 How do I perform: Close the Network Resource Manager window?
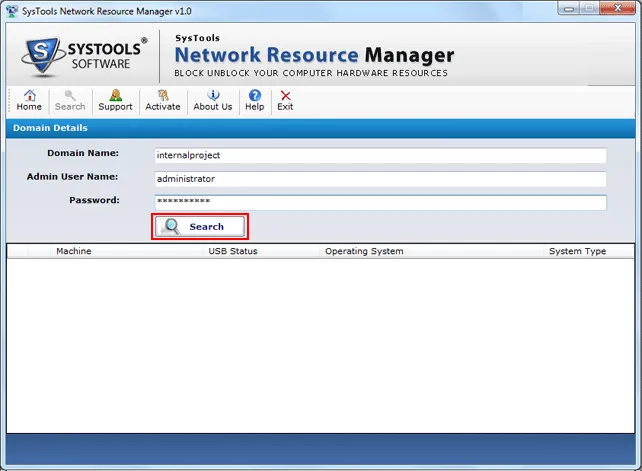click(x=617, y=8)
